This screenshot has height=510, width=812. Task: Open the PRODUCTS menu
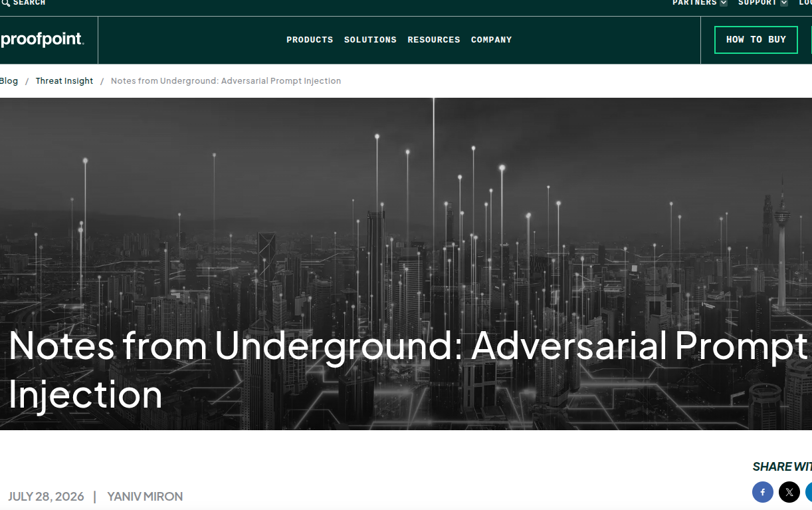pyautogui.click(x=310, y=40)
